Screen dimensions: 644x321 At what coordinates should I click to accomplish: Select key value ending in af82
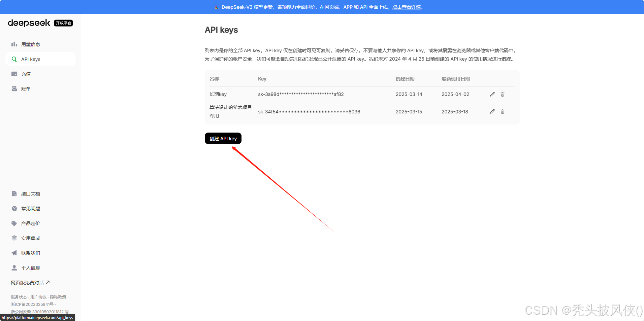point(301,94)
